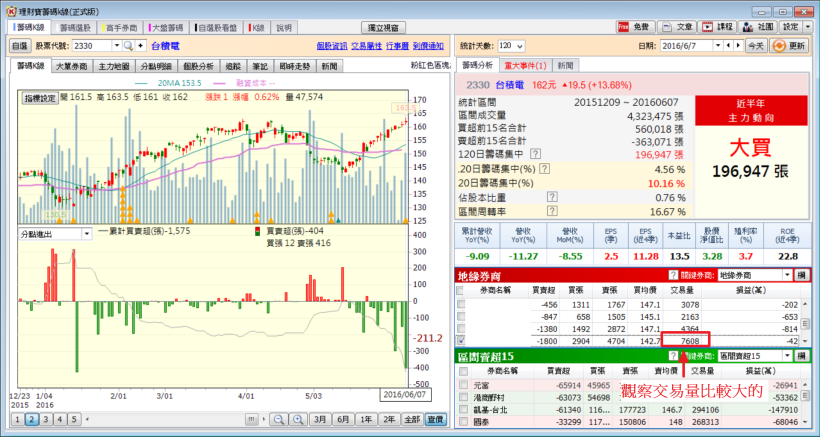Select the 6月 chart range button

[343, 419]
